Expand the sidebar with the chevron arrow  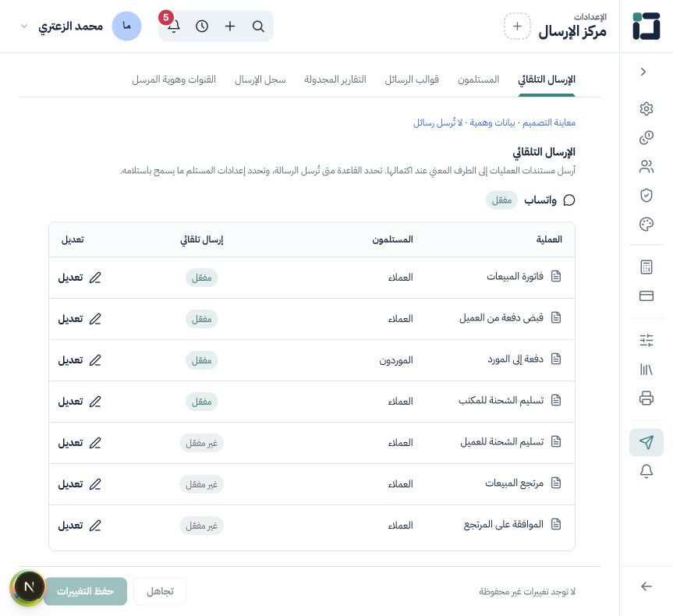point(643,72)
